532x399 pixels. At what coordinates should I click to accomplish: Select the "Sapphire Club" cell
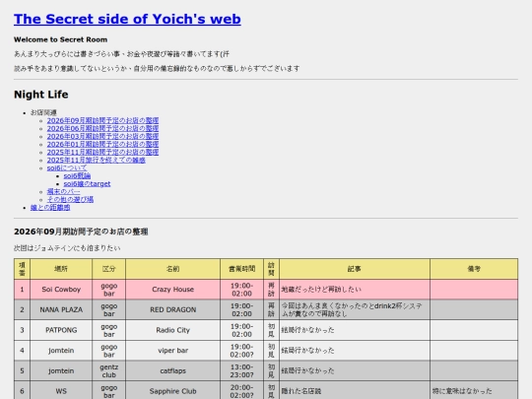pyautogui.click(x=173, y=390)
